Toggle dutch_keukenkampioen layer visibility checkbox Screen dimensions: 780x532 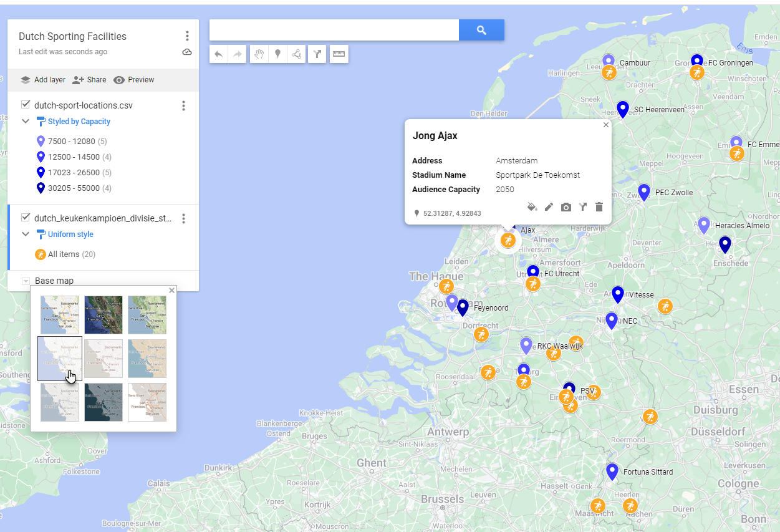[26, 218]
